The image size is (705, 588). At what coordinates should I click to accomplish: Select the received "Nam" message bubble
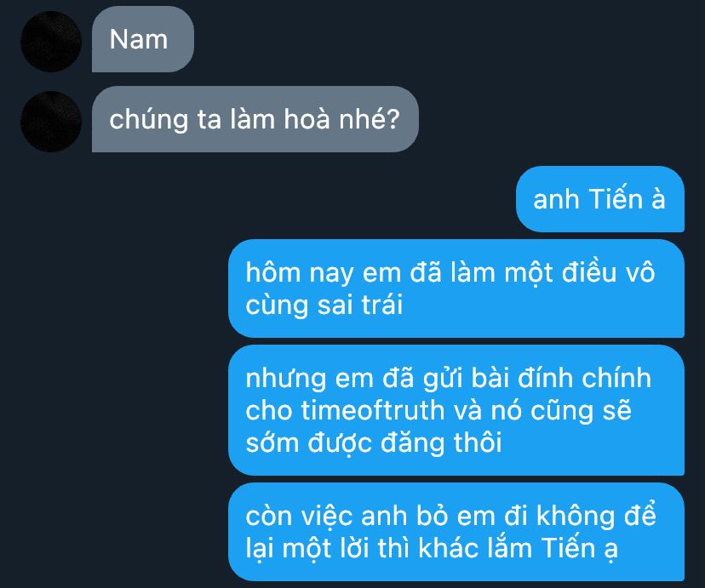143,39
